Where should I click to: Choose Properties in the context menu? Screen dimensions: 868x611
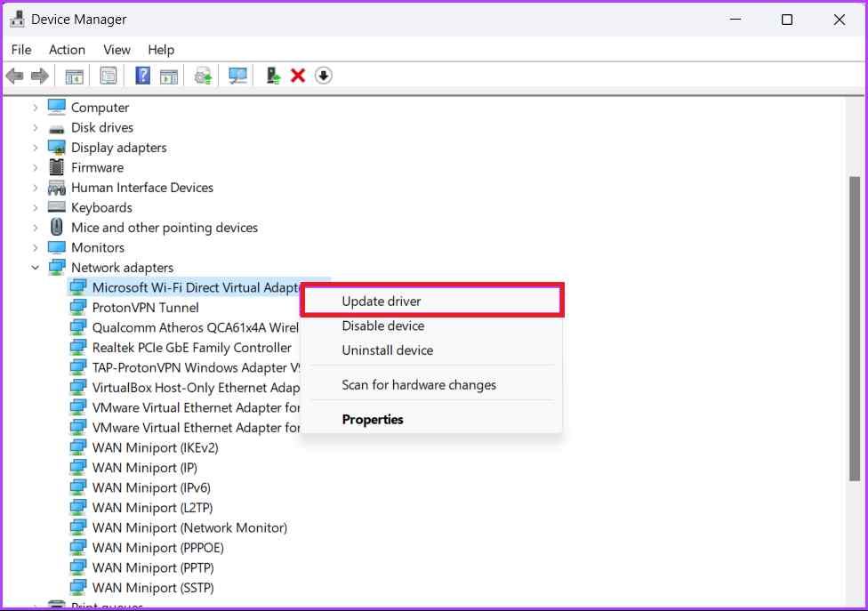pos(432,419)
